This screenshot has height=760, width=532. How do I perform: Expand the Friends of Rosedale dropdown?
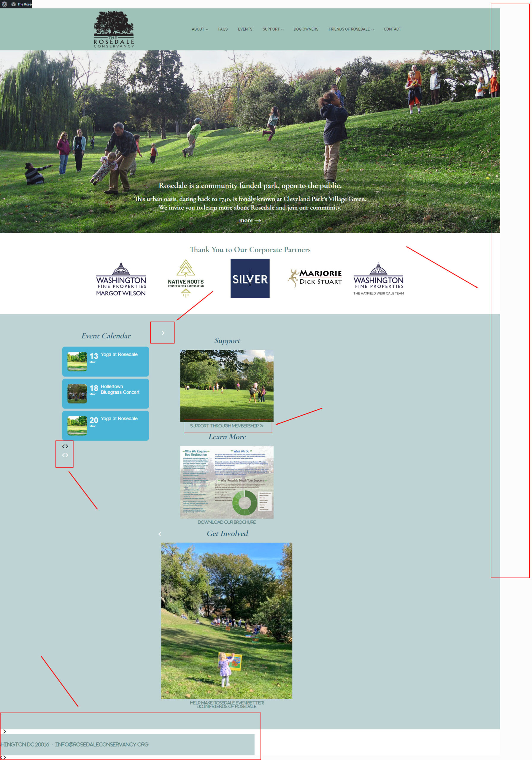point(351,29)
